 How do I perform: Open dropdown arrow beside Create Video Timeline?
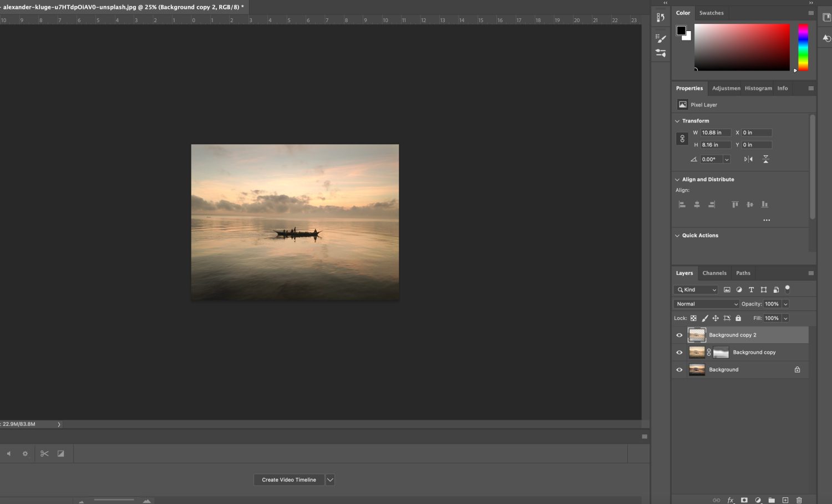coord(330,480)
